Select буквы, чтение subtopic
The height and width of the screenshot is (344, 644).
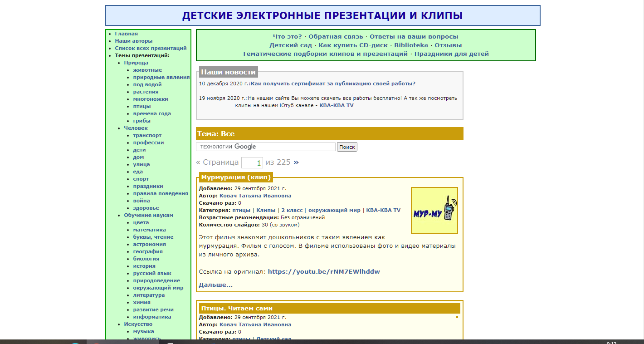(153, 237)
